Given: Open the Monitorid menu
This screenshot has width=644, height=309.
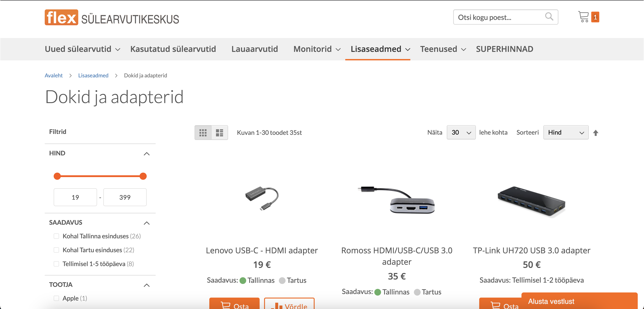Looking at the screenshot, I should (317, 49).
